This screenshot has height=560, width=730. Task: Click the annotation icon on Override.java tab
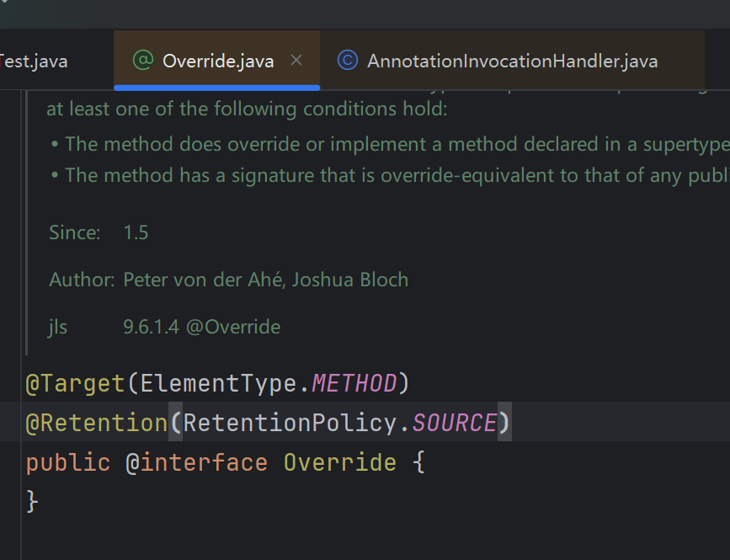pos(143,61)
